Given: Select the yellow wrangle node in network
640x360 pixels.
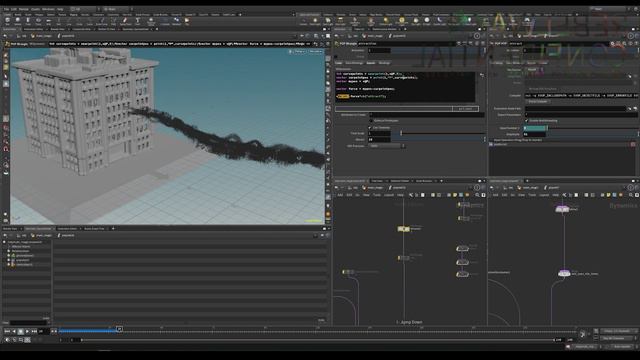Looking at the screenshot, I should (403, 229).
